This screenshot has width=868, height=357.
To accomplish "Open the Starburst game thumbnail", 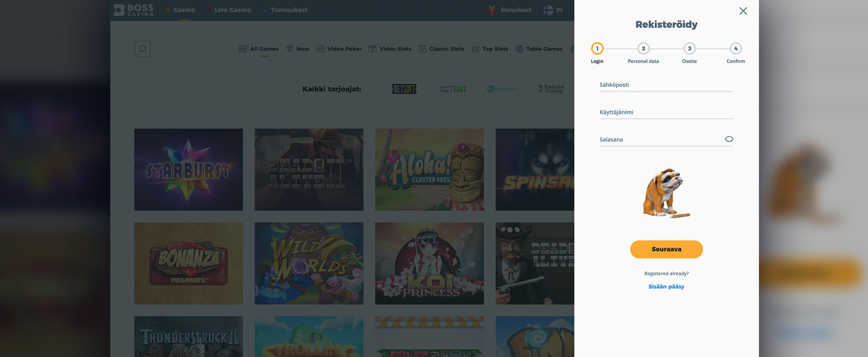I will (189, 170).
